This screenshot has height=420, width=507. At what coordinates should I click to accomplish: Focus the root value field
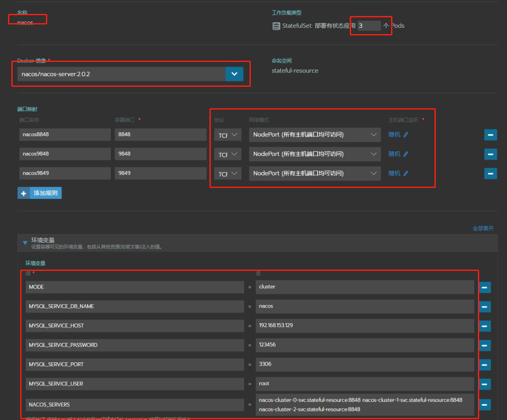(365, 384)
